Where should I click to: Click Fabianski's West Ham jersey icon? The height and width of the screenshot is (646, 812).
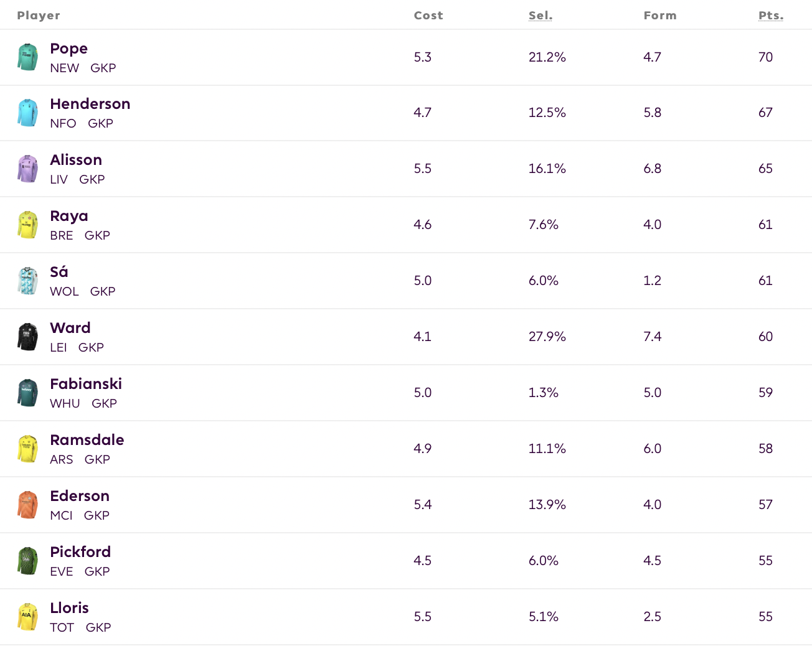click(27, 393)
